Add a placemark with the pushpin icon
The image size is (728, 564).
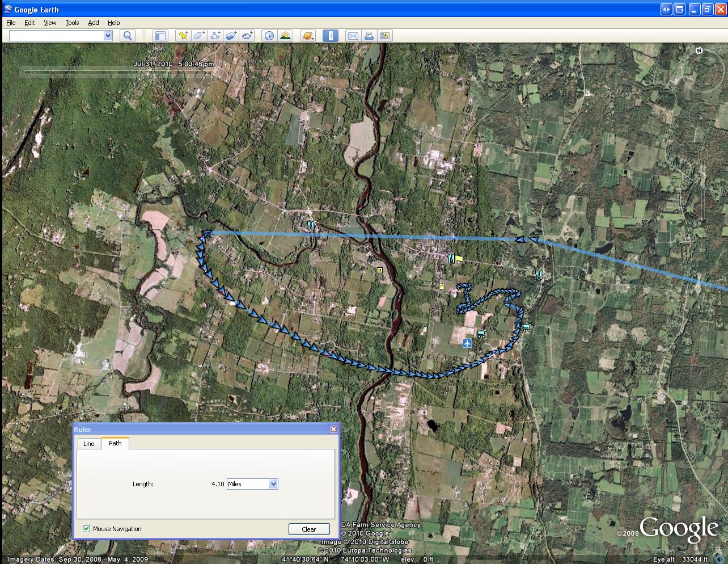(x=183, y=36)
